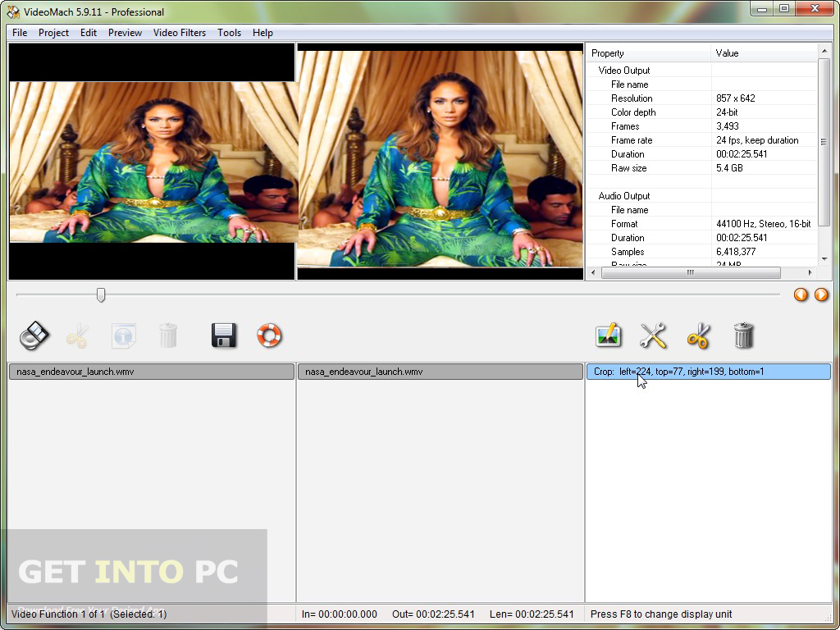Click the Press F8 to change display unit text
The width and height of the screenshot is (840, 630).
[661, 614]
